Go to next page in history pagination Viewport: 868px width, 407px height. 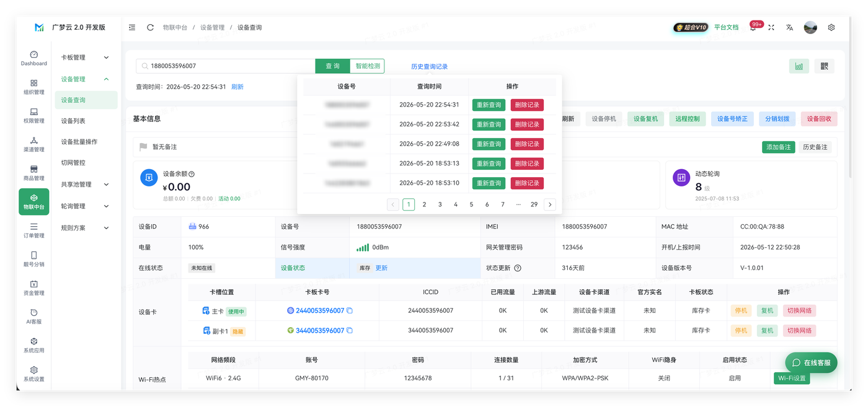550,204
